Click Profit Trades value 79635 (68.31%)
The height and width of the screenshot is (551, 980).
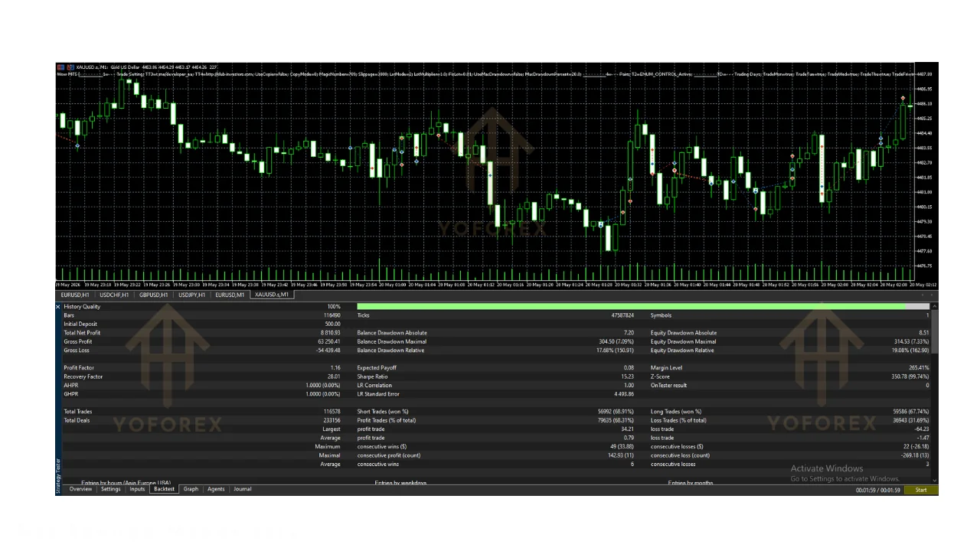pyautogui.click(x=616, y=420)
